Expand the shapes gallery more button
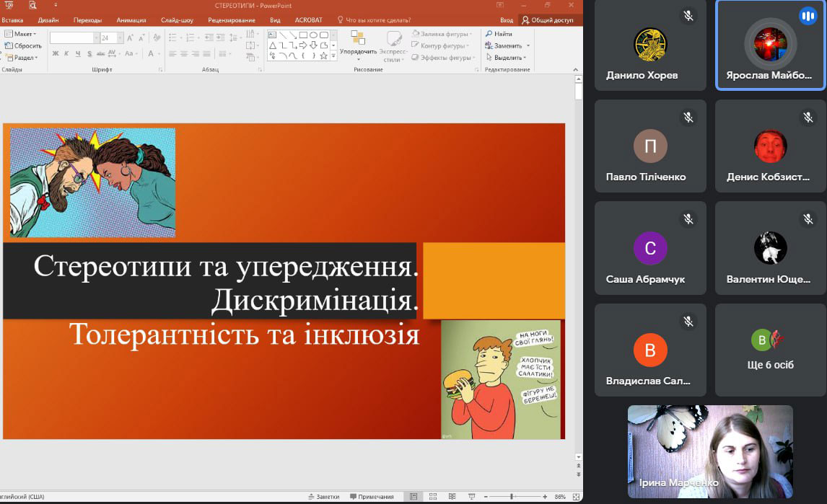827x504 pixels. click(333, 56)
